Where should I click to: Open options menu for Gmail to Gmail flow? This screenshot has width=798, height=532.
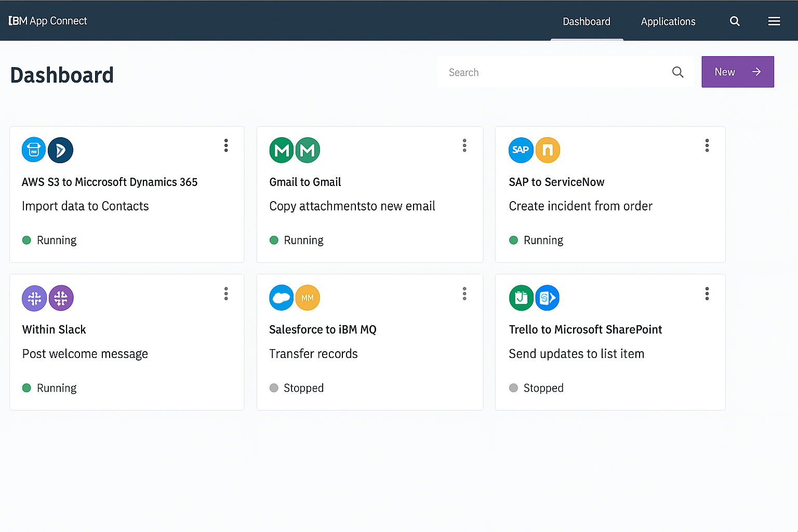coord(464,145)
